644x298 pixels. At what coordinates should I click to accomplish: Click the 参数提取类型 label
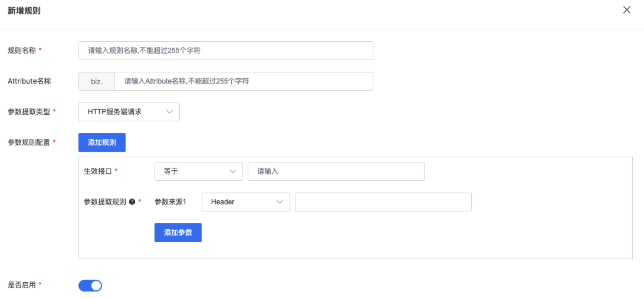[x=28, y=111]
